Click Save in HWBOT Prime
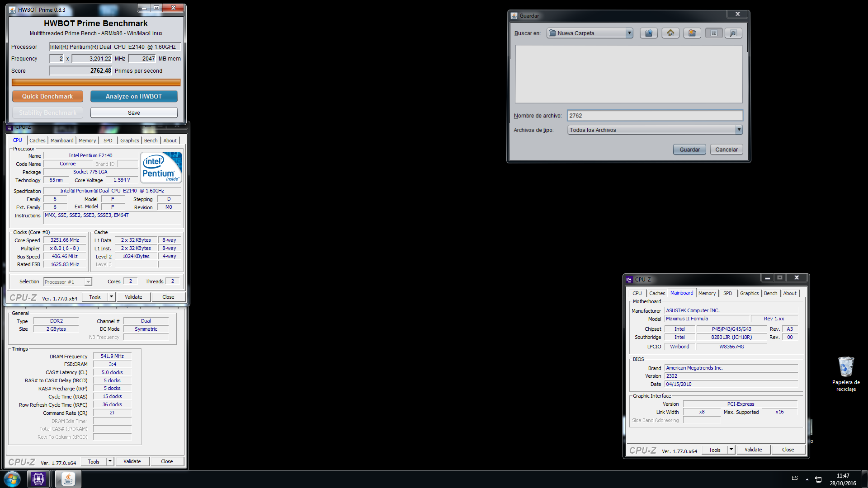 pyautogui.click(x=134, y=113)
